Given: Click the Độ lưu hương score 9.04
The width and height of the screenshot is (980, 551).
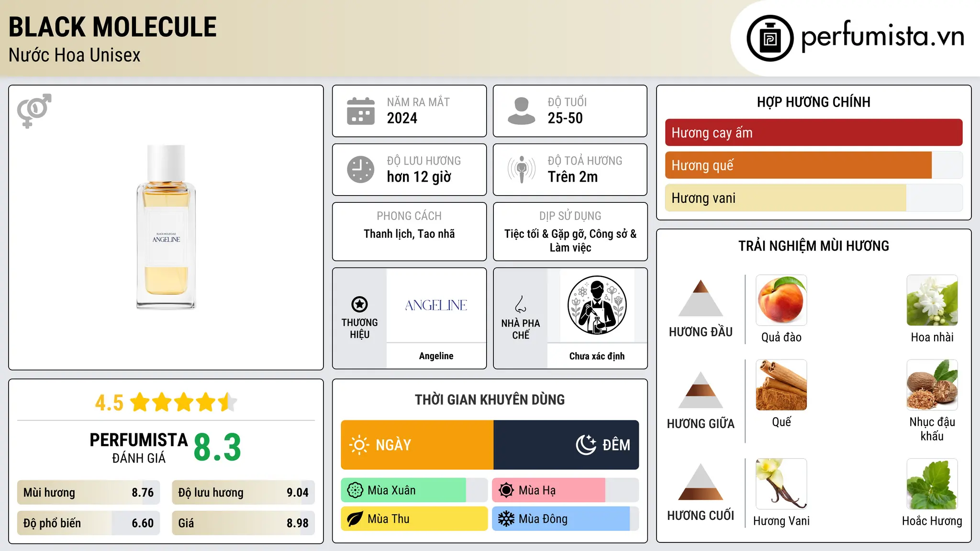Looking at the screenshot, I should [298, 493].
